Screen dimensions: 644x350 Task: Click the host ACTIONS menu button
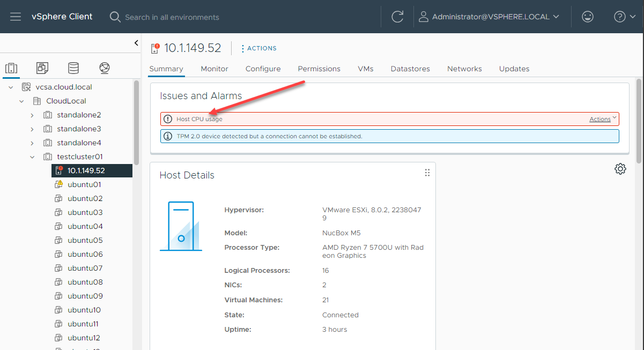click(x=258, y=48)
